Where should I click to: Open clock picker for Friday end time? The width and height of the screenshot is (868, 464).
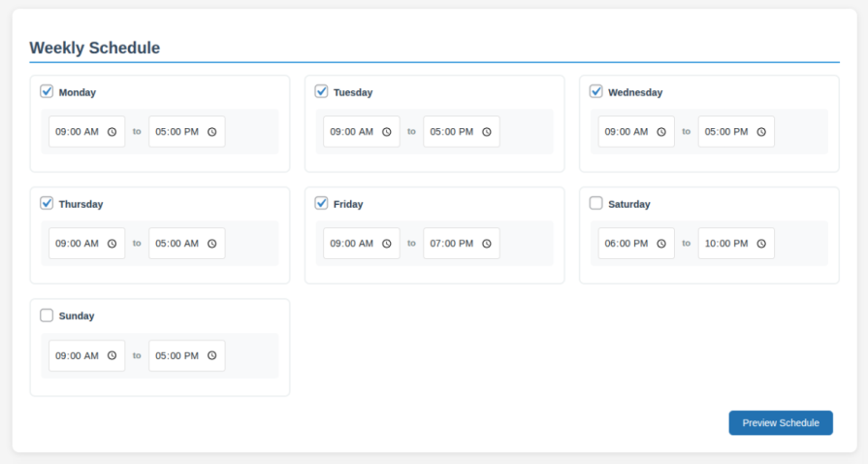point(487,244)
